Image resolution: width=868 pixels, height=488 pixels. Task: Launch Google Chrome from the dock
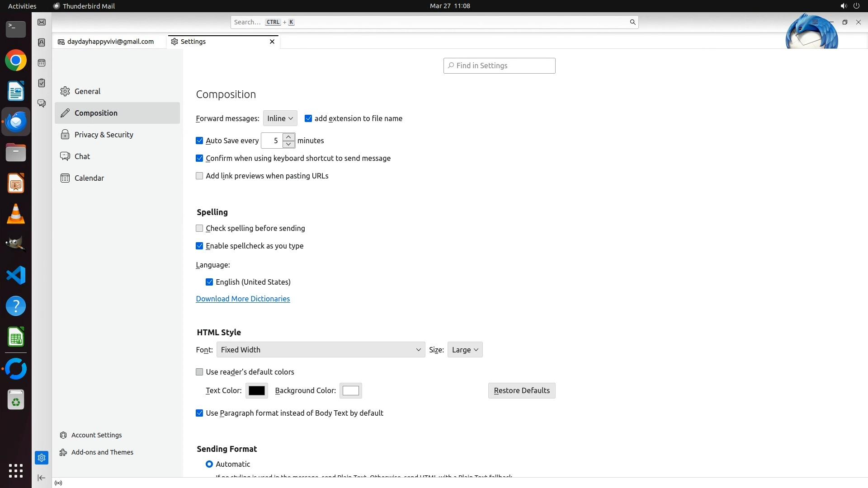tap(16, 61)
